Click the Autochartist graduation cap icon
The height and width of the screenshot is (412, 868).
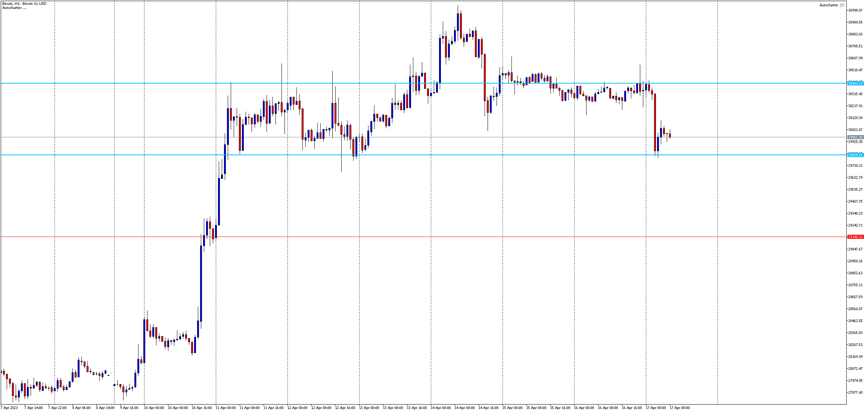(x=842, y=5)
